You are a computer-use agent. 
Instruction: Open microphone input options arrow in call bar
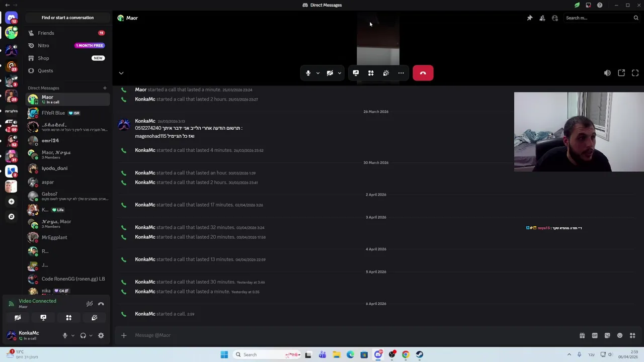pos(317,73)
